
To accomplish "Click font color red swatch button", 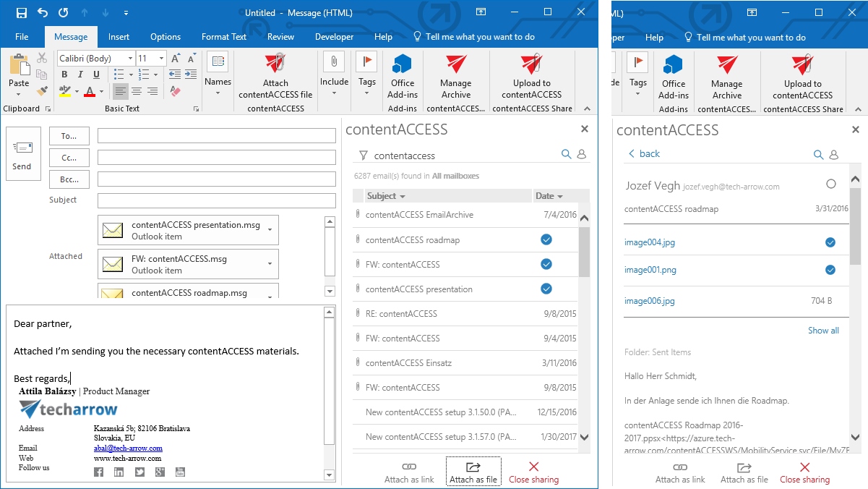I will [x=90, y=92].
